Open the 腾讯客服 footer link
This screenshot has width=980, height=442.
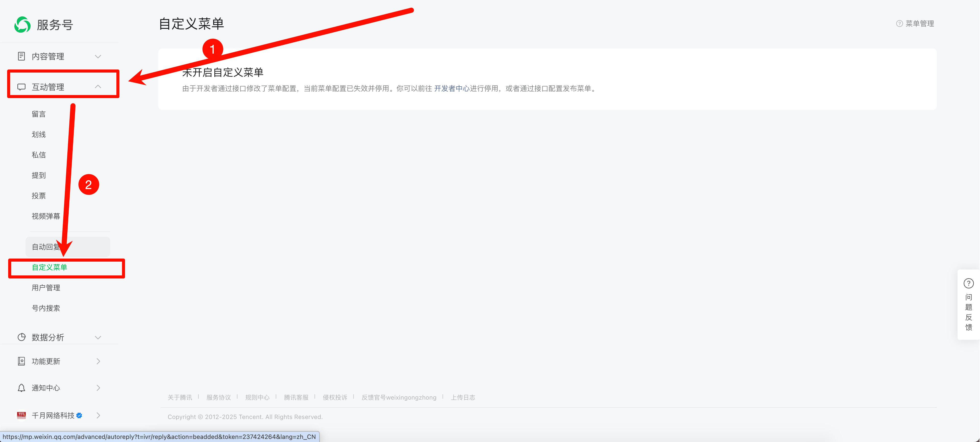tap(296, 398)
